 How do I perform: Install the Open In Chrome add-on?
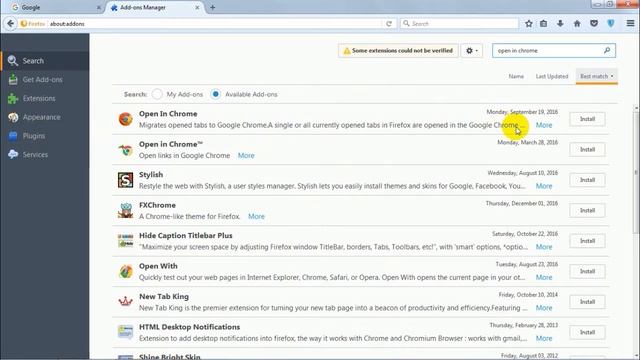(x=587, y=119)
